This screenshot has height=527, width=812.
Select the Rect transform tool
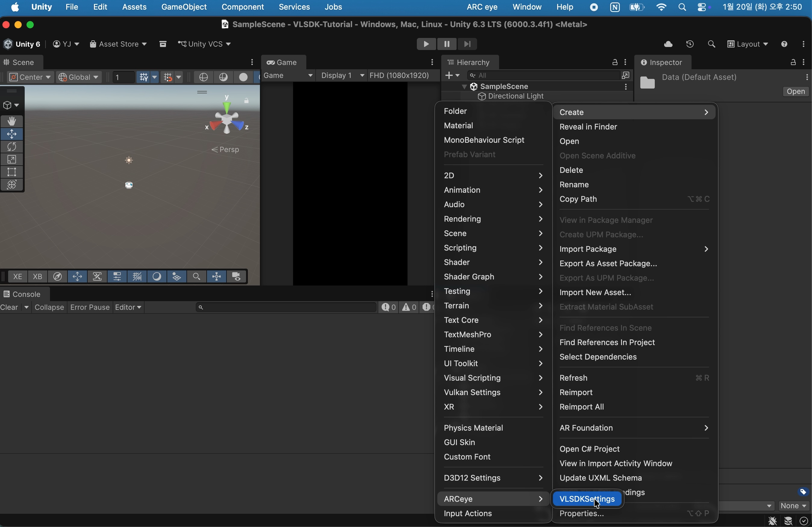pos(12,172)
